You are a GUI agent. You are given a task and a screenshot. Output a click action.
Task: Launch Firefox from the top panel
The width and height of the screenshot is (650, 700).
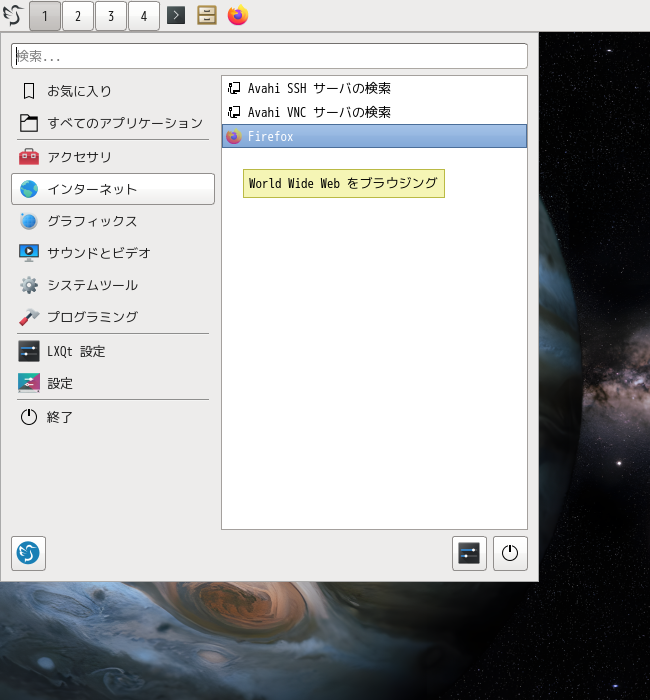click(x=238, y=15)
